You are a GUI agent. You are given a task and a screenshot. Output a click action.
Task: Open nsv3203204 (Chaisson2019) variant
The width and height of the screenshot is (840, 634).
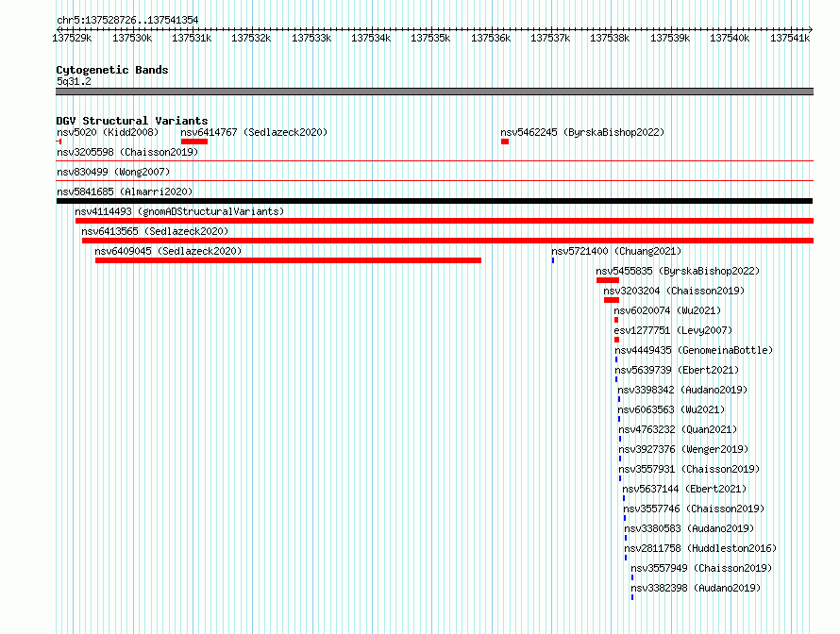pyautogui.click(x=674, y=291)
